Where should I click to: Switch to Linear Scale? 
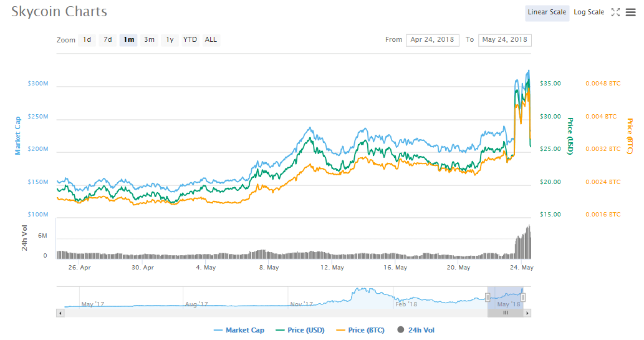pos(547,12)
